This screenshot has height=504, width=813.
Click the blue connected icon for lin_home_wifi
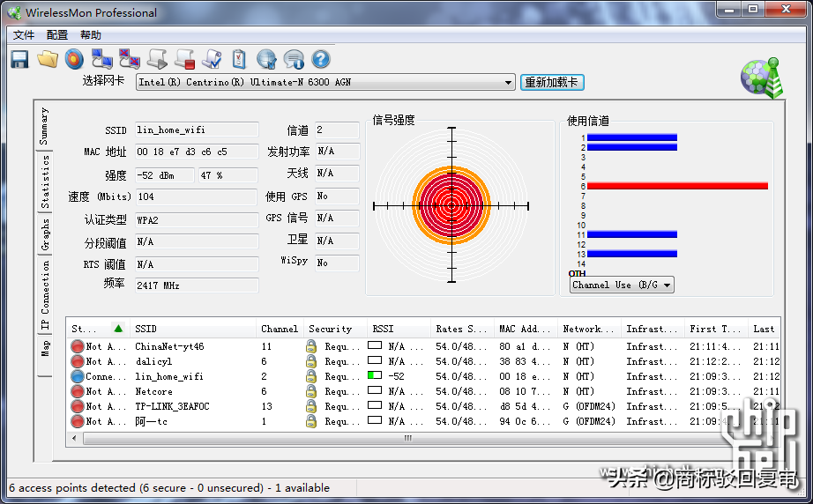pos(78,376)
